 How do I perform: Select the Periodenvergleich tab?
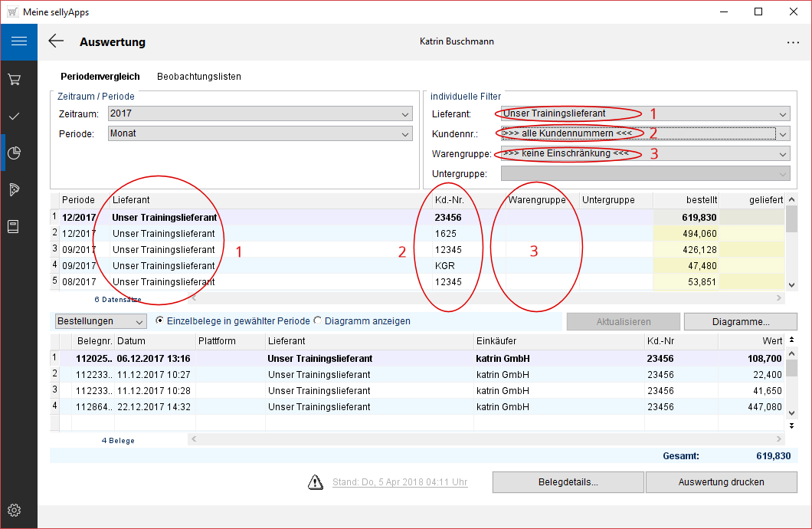coord(100,77)
